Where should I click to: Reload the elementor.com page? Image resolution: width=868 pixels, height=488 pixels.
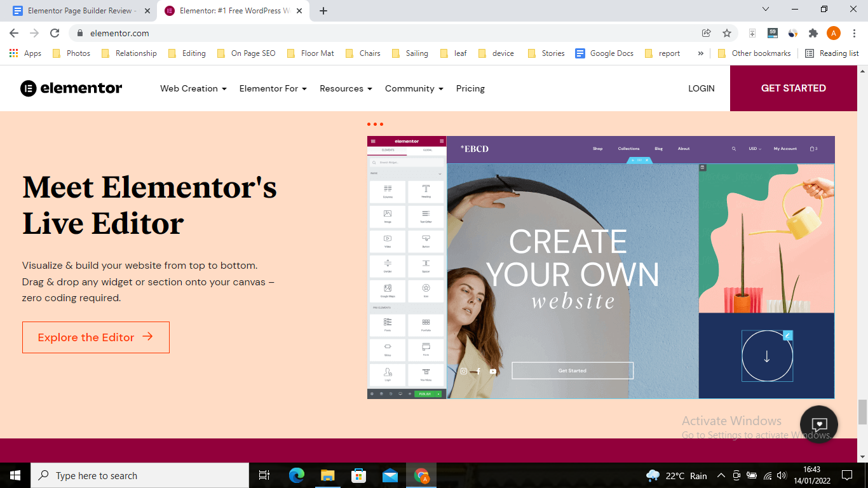(55, 33)
